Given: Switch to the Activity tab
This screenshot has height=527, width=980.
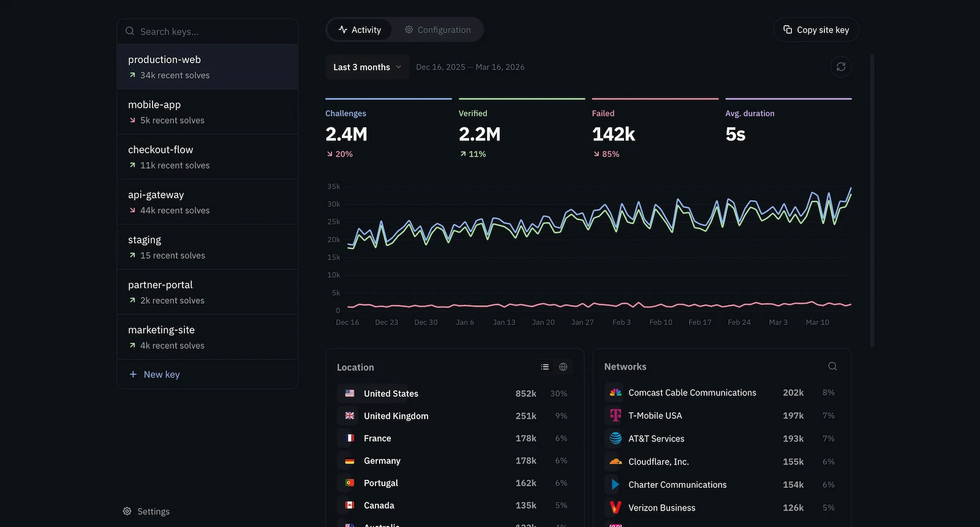Looking at the screenshot, I should point(360,29).
